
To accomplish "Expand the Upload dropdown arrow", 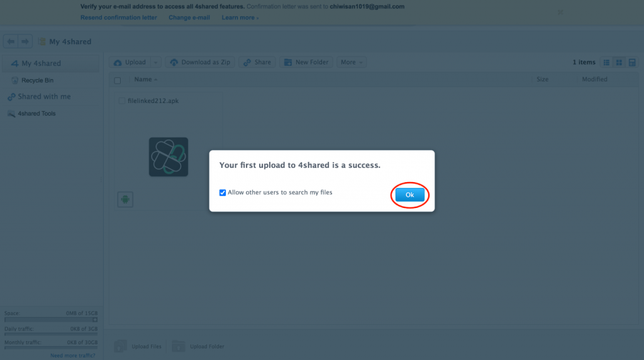I will coord(156,62).
